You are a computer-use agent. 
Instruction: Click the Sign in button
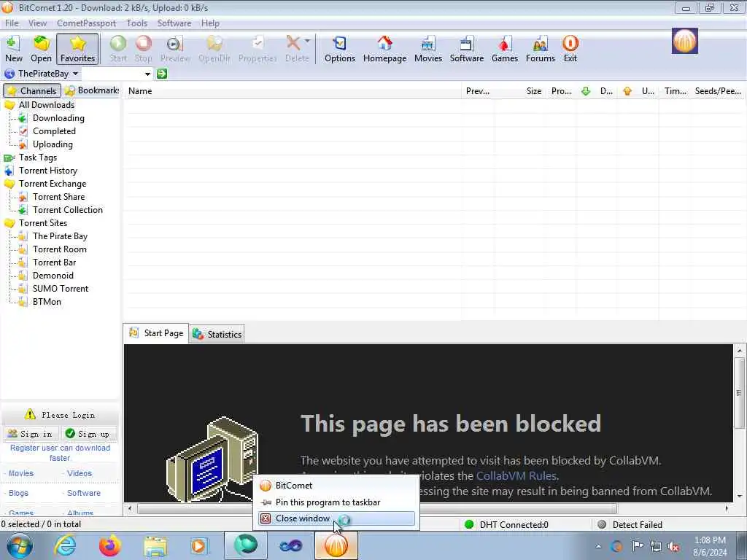point(31,434)
